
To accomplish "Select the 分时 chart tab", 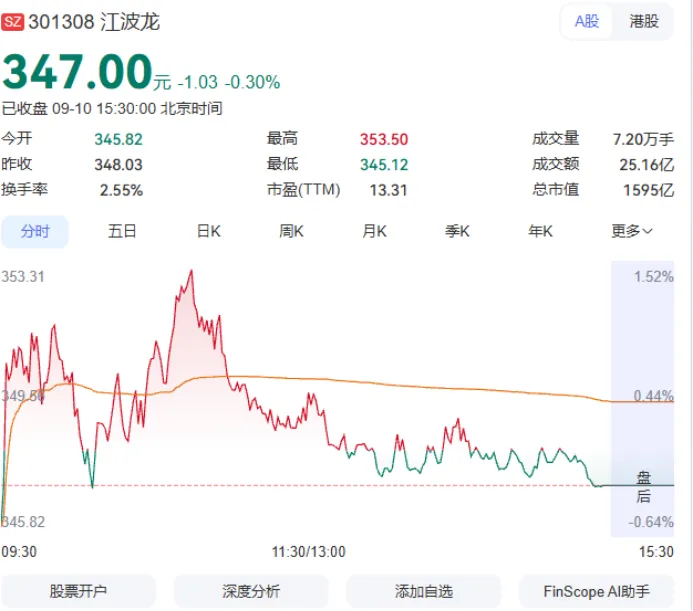I will [x=35, y=231].
